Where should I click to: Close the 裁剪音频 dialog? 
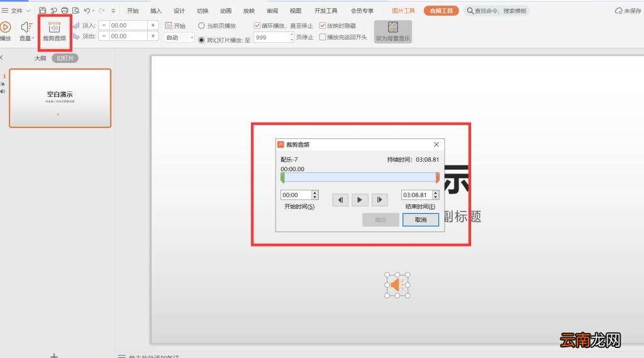[x=436, y=144]
